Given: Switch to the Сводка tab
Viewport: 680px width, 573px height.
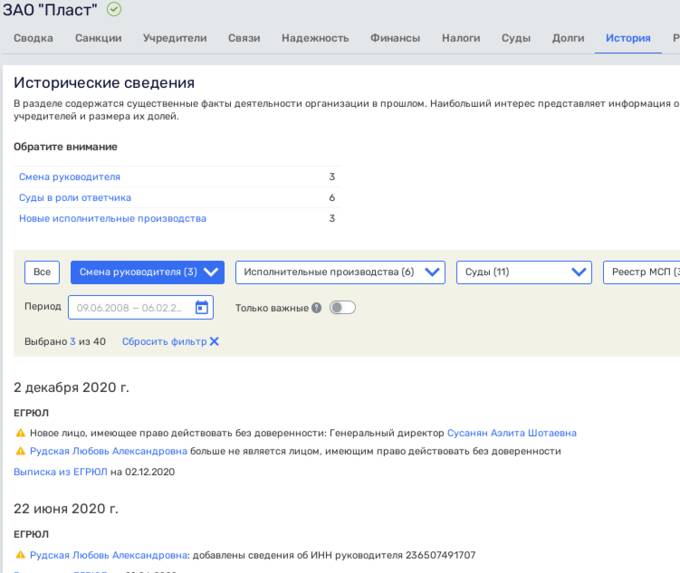Looking at the screenshot, I should click(33, 38).
